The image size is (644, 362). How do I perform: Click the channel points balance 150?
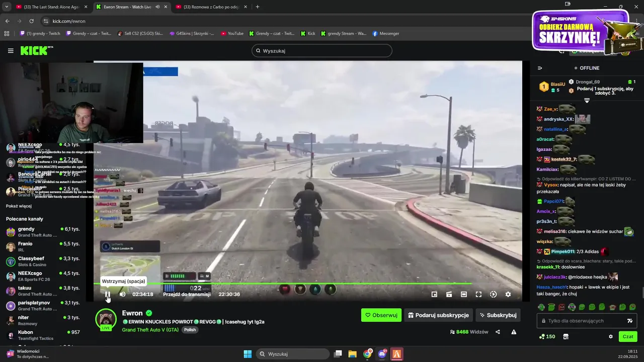547,336
